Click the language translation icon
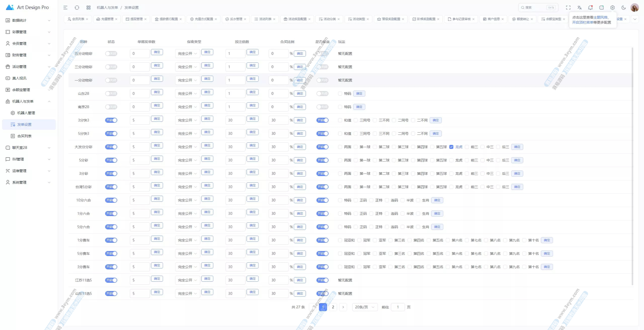This screenshot has width=644, height=330. 579,8
